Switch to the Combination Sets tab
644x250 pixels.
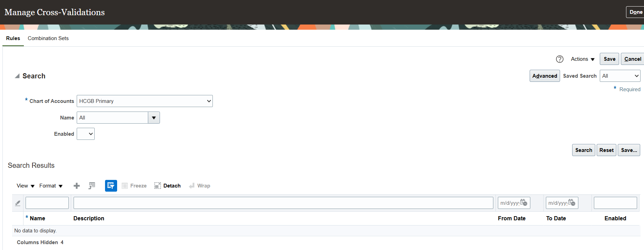point(48,38)
